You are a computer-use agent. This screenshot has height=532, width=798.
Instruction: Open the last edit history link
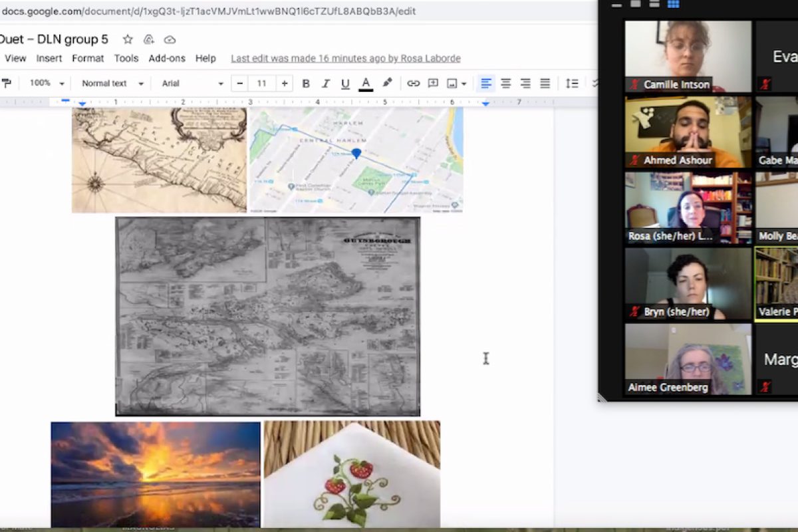pyautogui.click(x=346, y=59)
